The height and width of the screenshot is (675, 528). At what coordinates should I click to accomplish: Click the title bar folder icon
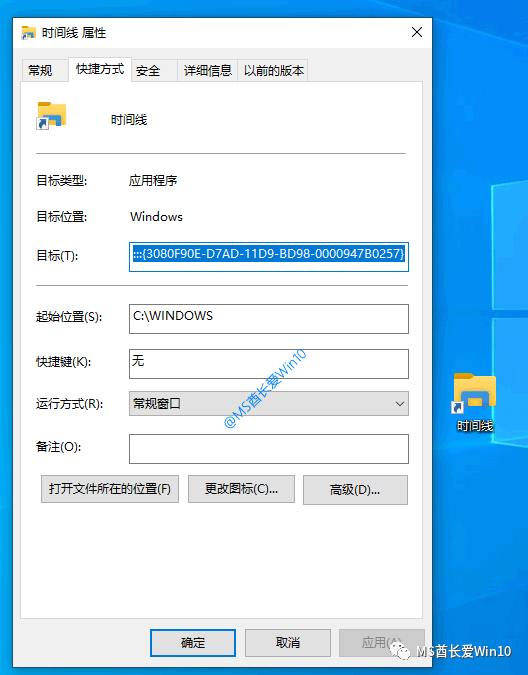click(28, 33)
